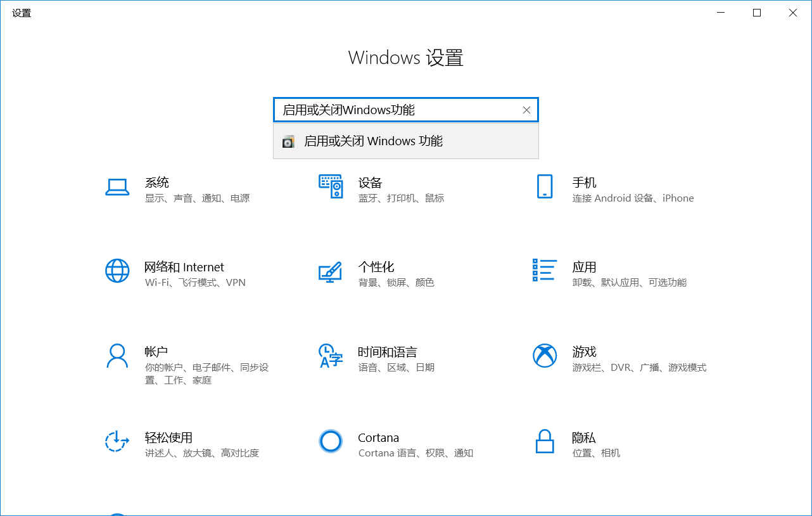Click the 讲述人、放大镜、高对比度 description
Image resolution: width=812 pixels, height=516 pixels.
[202, 453]
